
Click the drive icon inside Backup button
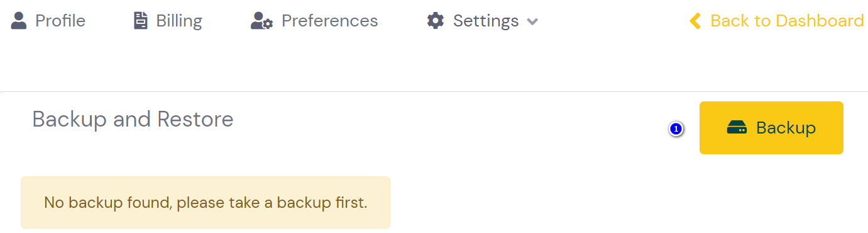[x=737, y=128]
